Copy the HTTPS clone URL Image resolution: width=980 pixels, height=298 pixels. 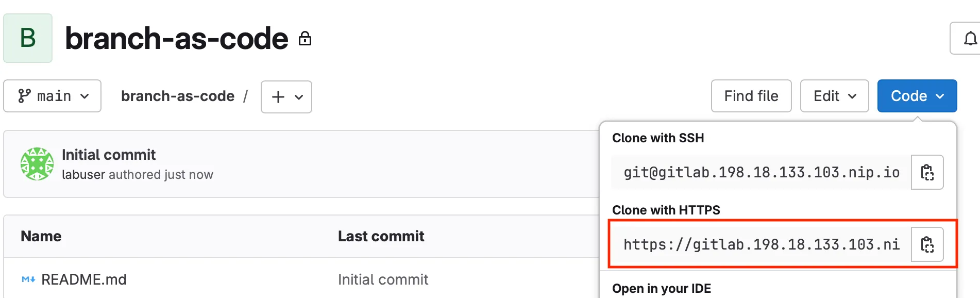[x=927, y=244]
